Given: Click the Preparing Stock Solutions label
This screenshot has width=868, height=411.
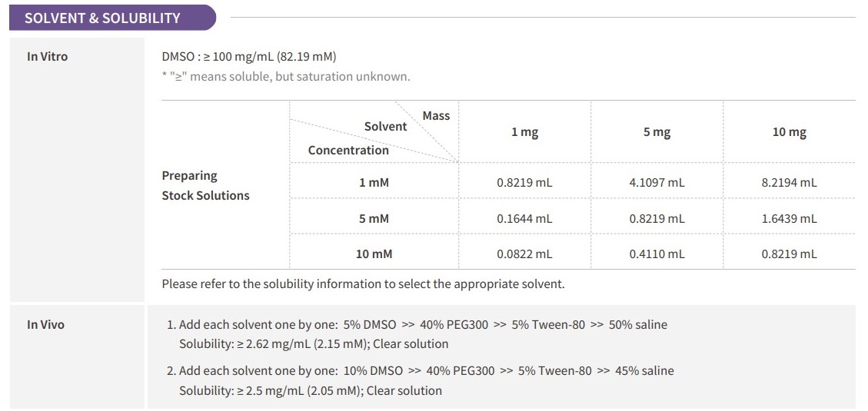Looking at the screenshot, I should [x=205, y=185].
